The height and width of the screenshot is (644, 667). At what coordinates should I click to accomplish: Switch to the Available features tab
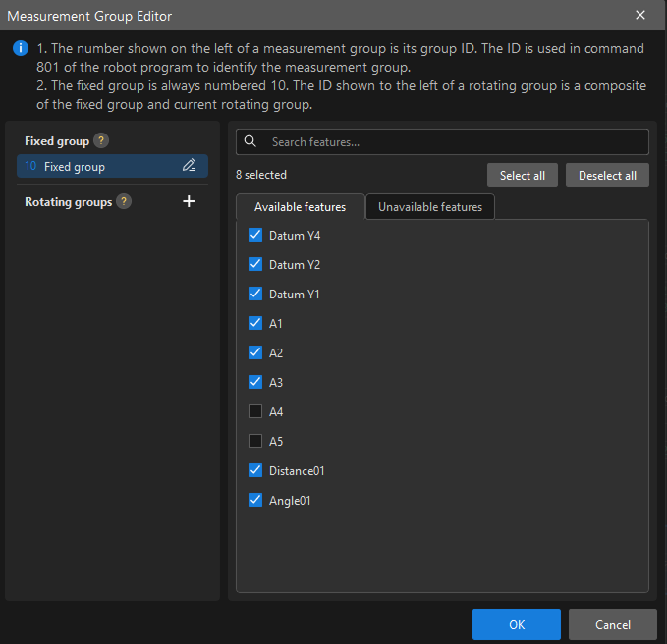point(301,207)
